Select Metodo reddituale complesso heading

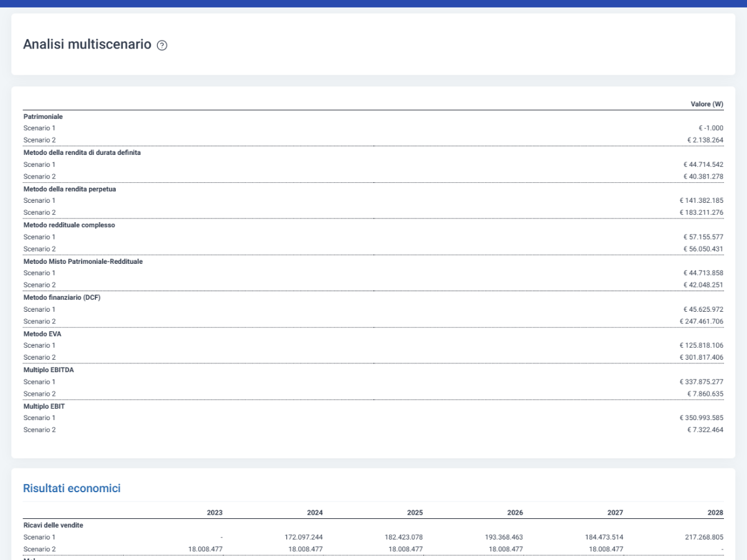pyautogui.click(x=69, y=225)
